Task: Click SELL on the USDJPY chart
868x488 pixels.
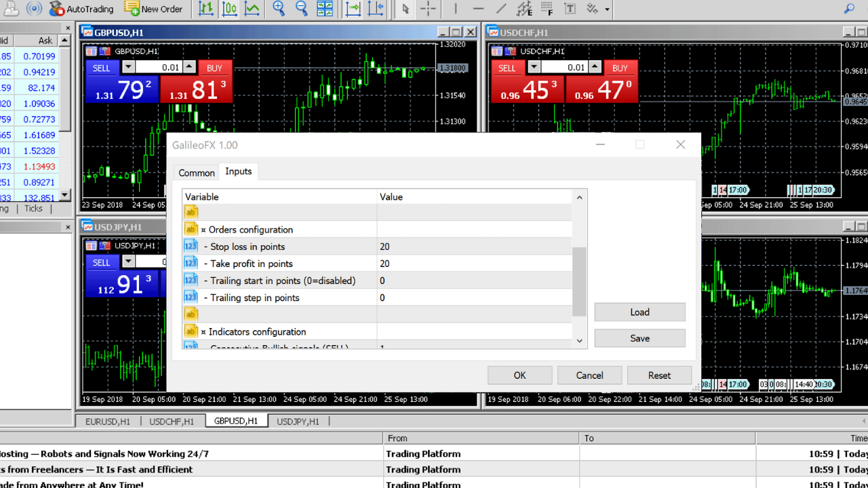Action: 101,262
